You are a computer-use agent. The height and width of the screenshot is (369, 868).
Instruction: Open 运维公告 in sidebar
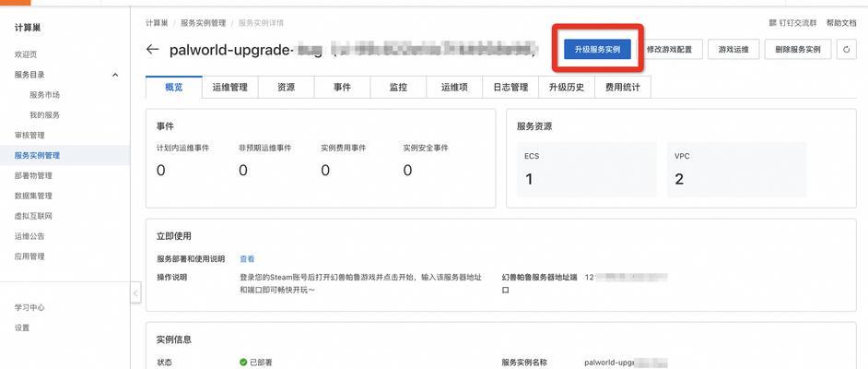pos(29,236)
